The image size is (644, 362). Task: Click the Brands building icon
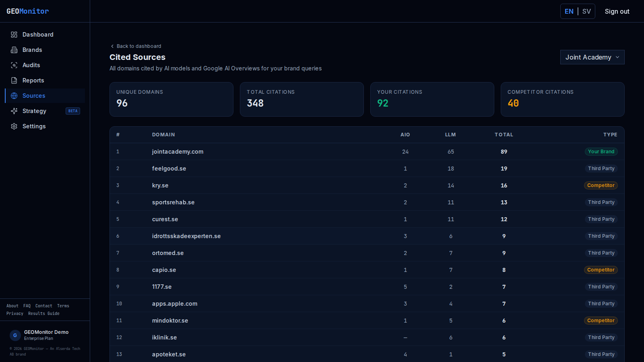(14, 50)
